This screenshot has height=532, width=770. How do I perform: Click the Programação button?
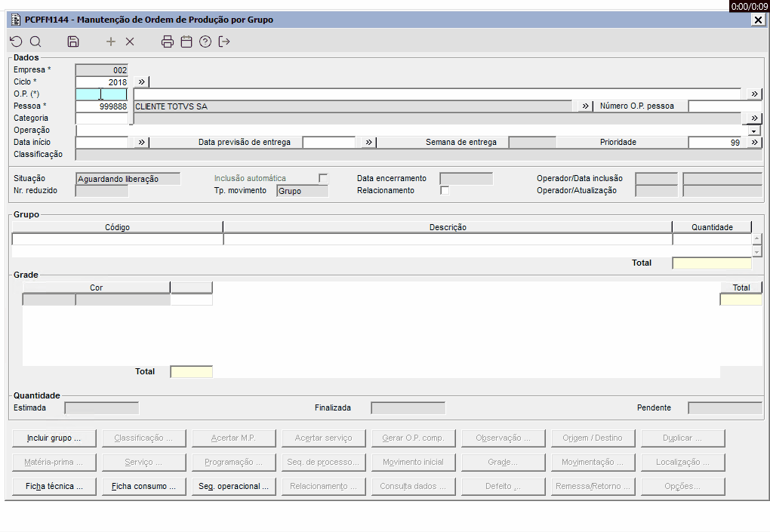[x=234, y=463]
